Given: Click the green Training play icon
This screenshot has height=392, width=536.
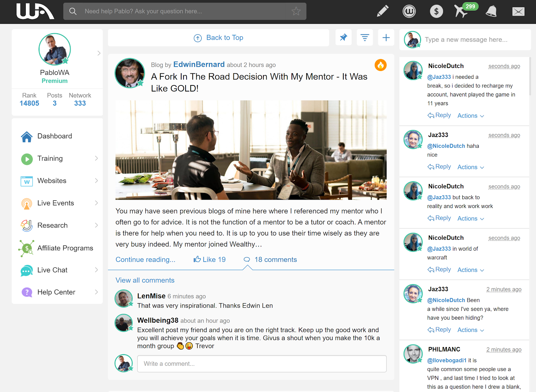Looking at the screenshot, I should (27, 159).
